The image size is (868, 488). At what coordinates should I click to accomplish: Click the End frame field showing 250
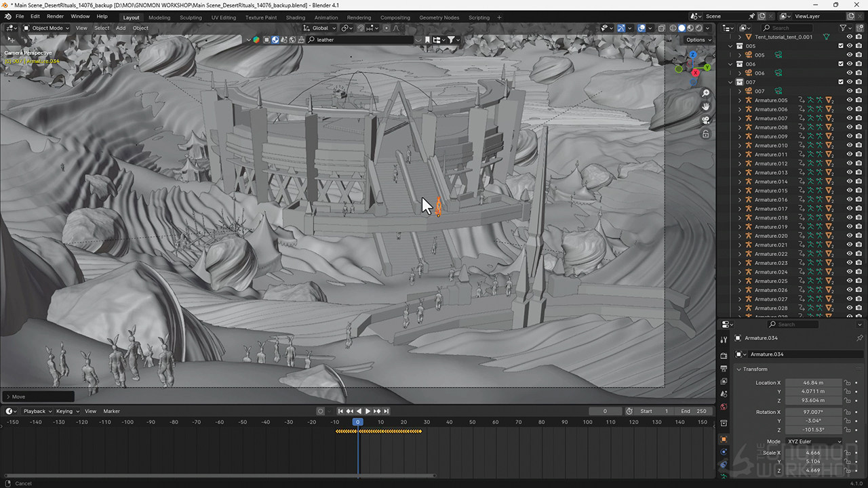pos(694,411)
